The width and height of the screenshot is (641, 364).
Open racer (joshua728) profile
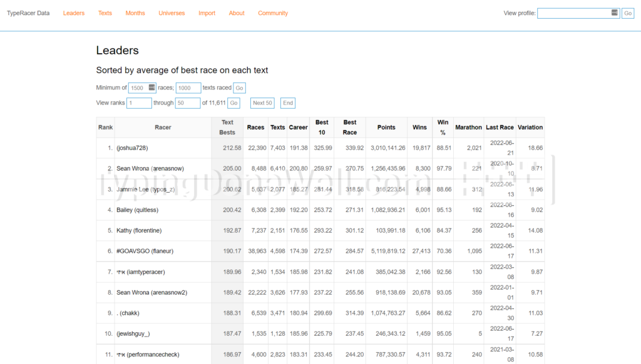[132, 148]
